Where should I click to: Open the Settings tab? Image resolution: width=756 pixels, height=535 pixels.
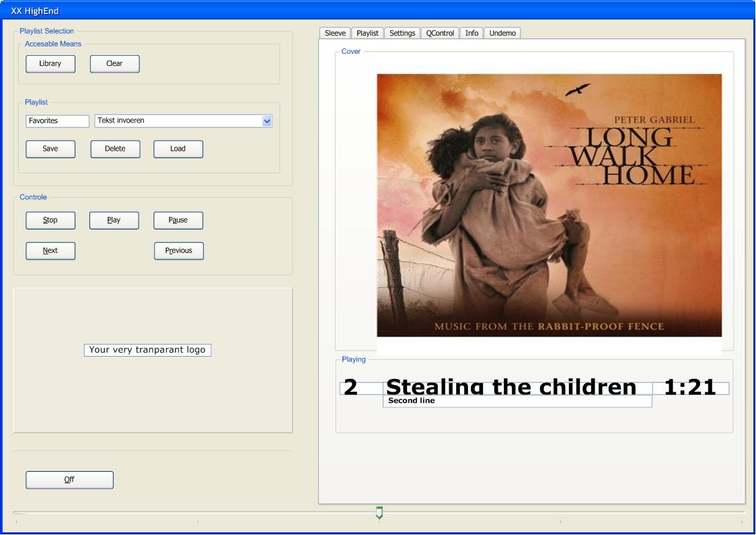[402, 33]
